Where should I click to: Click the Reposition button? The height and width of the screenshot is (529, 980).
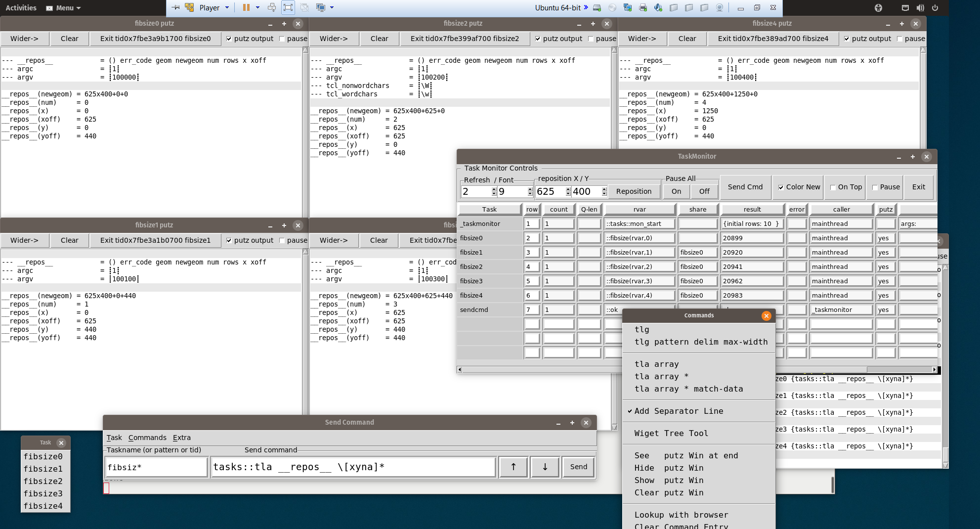click(x=634, y=191)
